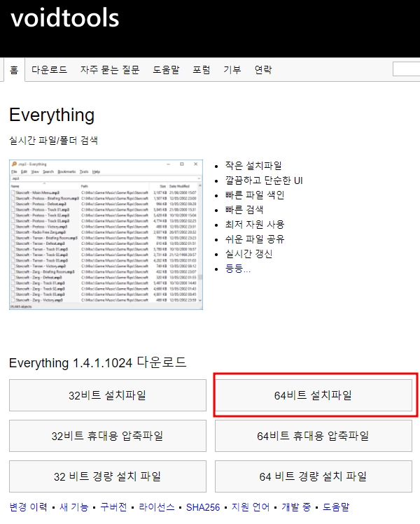Select the 작은 설치파일 bullet text

253,165
